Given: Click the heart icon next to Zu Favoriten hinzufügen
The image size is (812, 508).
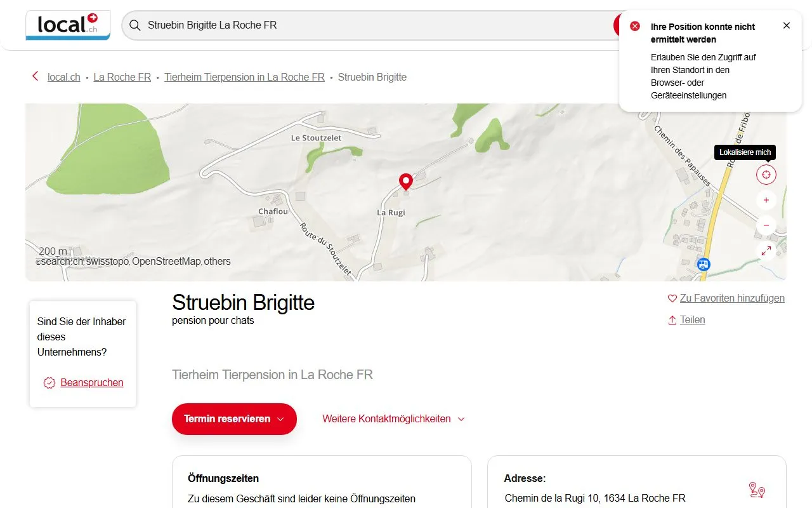Looking at the screenshot, I should pos(672,298).
